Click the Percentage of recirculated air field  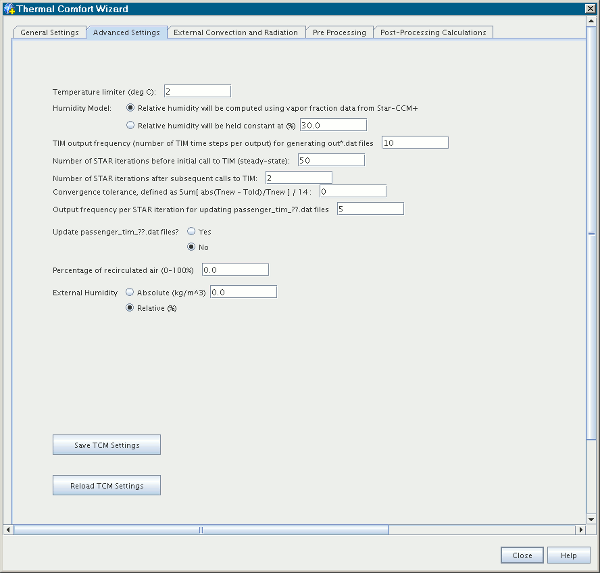[x=235, y=270]
